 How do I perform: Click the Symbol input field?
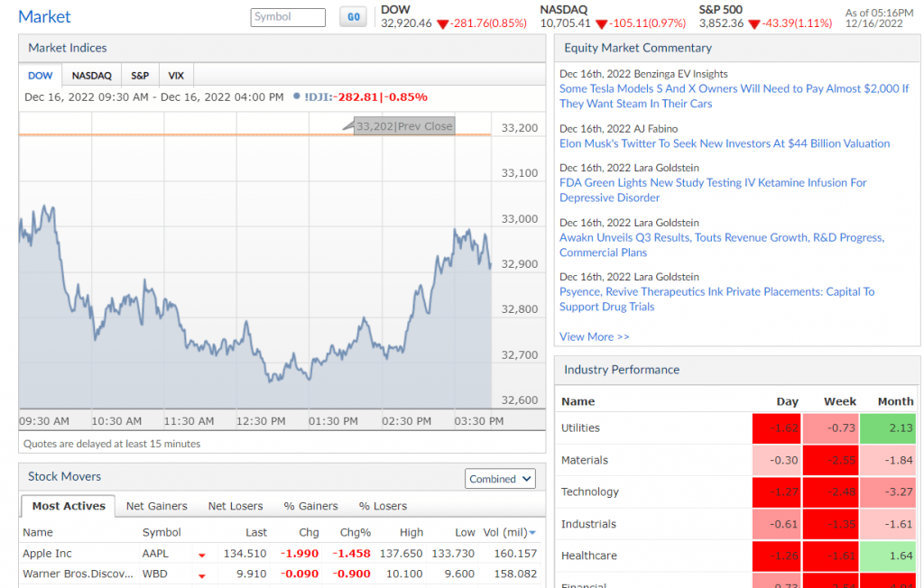click(x=288, y=17)
